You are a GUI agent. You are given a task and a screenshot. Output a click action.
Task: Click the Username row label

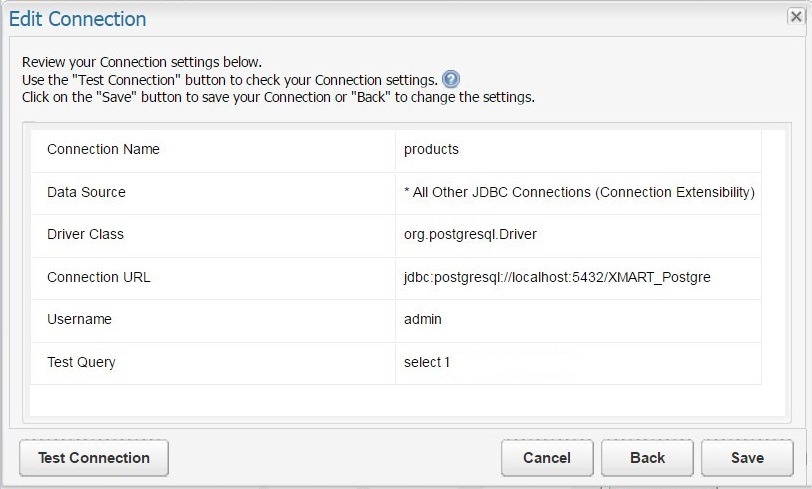[x=79, y=319]
